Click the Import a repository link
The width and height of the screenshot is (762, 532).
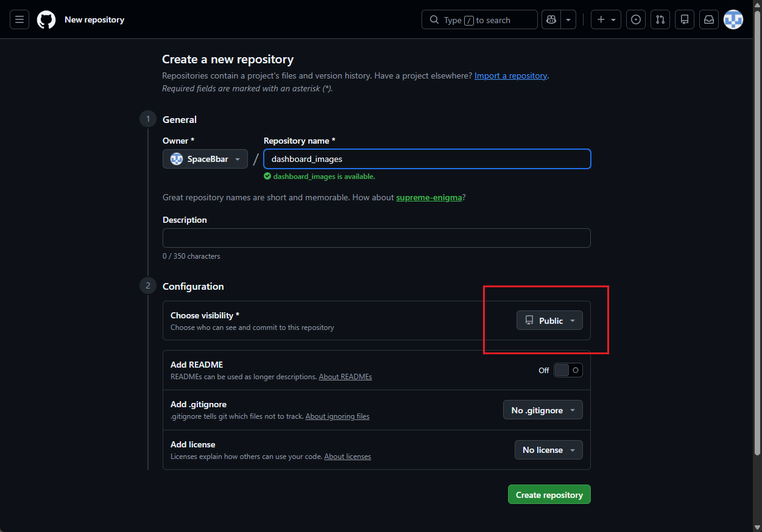pos(510,75)
